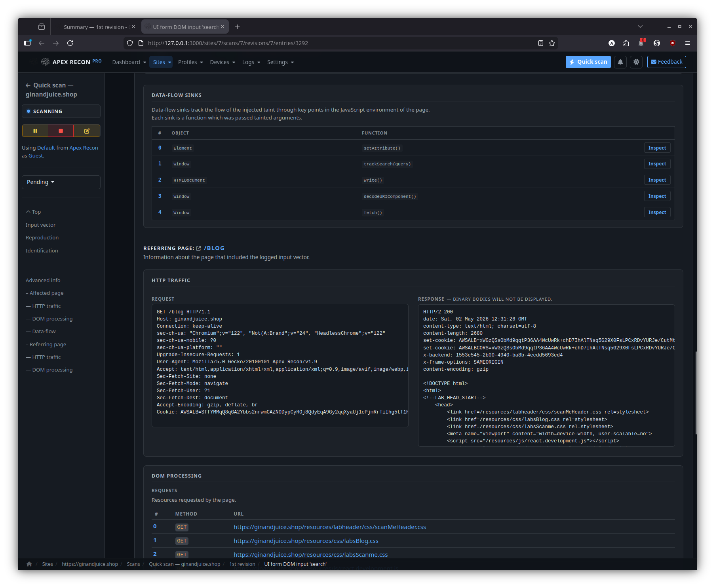The height and width of the screenshot is (588, 715).
Task: Open the Feedback form
Action: (x=667, y=62)
